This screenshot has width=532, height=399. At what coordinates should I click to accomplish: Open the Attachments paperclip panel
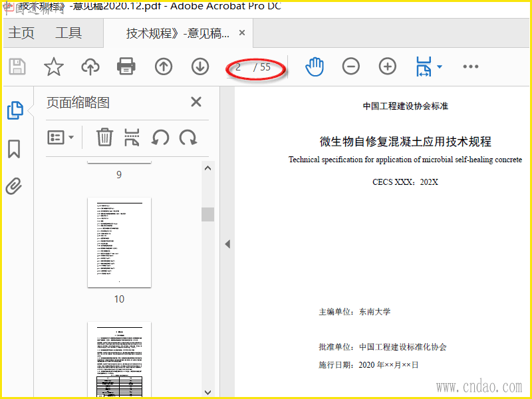(x=14, y=186)
